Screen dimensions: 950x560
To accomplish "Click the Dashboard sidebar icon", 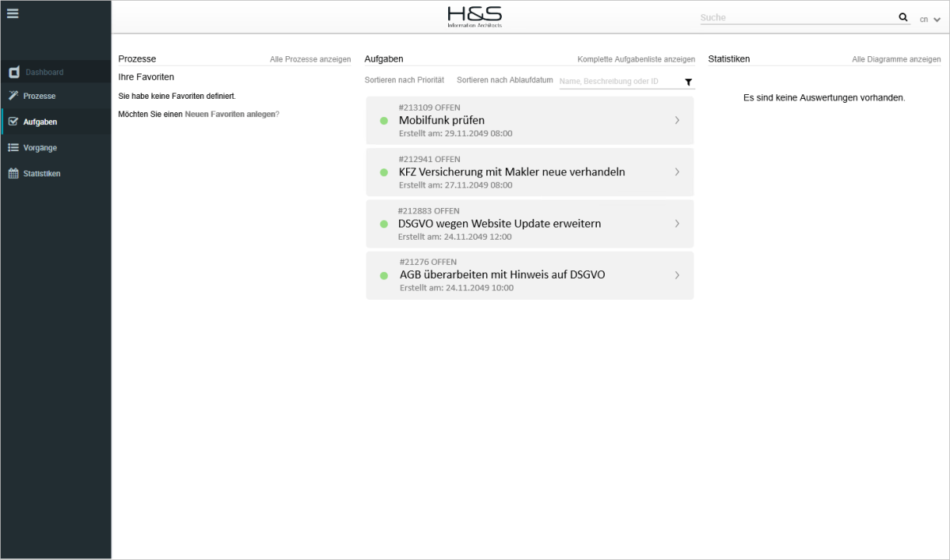I will coord(13,73).
